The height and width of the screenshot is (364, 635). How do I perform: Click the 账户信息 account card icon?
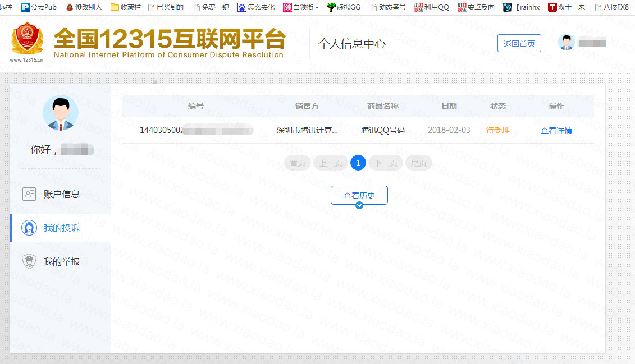click(29, 194)
